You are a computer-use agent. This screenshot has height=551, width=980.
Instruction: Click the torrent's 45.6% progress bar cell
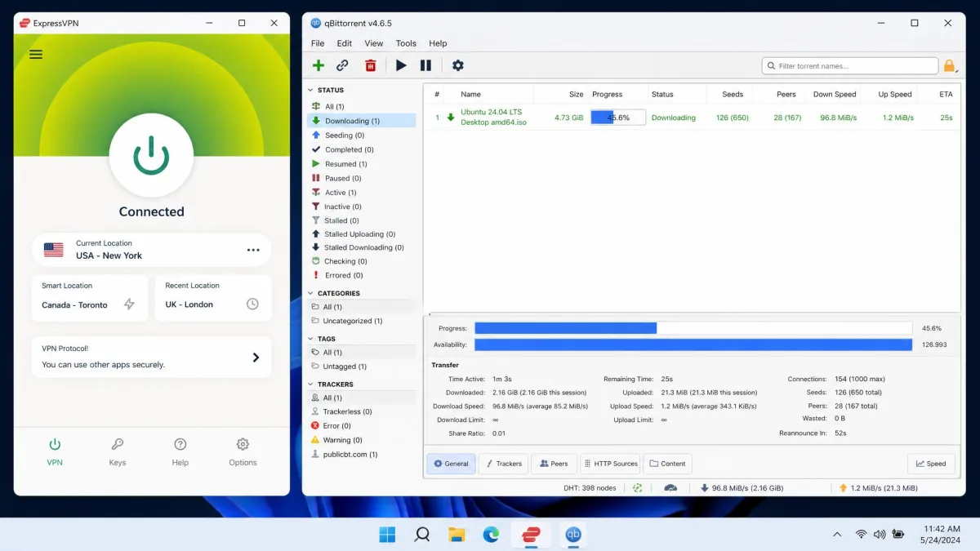[x=618, y=118]
